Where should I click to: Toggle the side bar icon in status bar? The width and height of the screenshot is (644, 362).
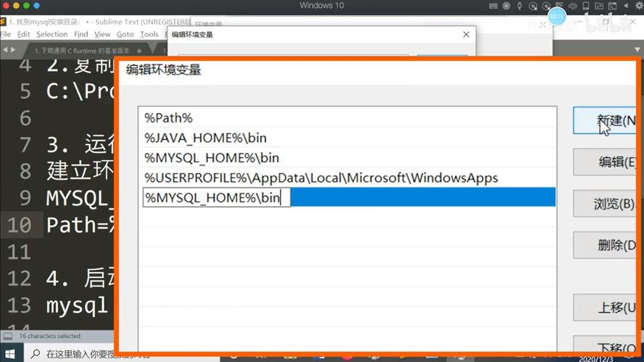click(x=7, y=336)
